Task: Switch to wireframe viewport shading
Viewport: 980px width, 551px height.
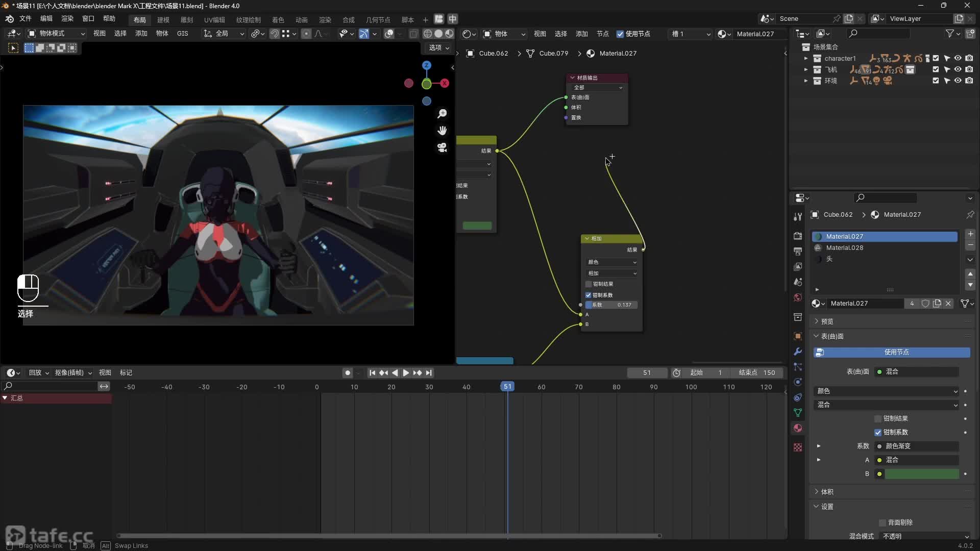Action: pos(428,34)
